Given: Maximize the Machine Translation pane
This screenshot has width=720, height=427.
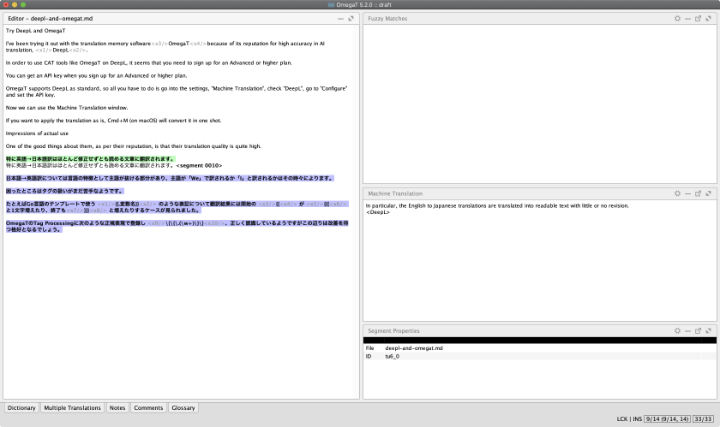Looking at the screenshot, I should 709,193.
